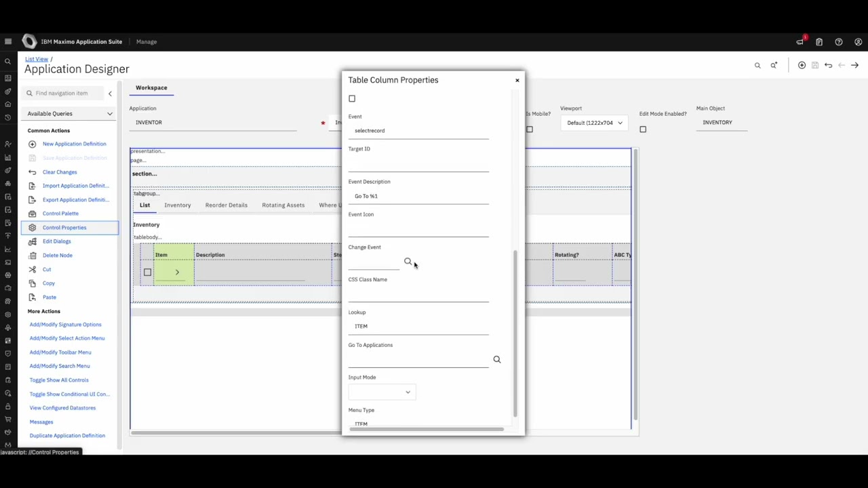Open the clipboard bulletin icon in header

coord(819,42)
